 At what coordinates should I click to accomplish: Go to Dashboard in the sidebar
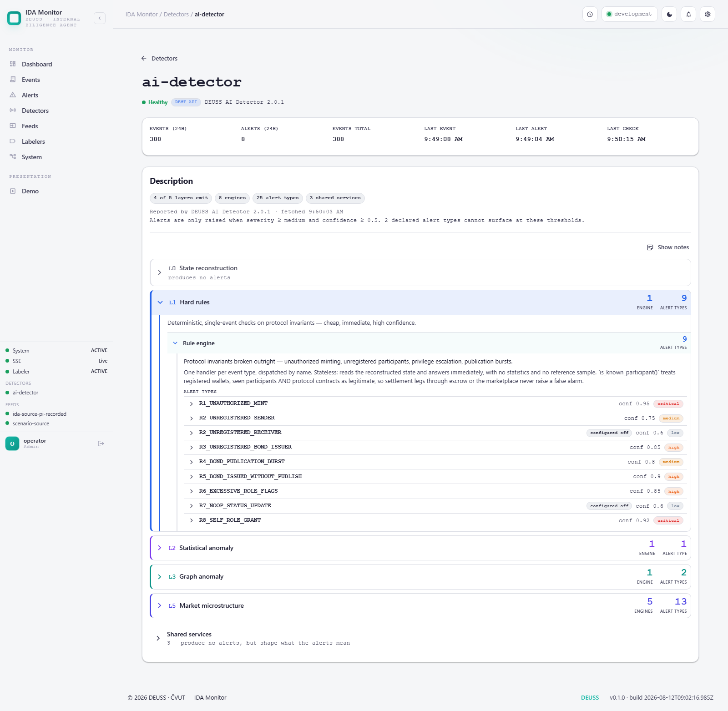pyautogui.click(x=56, y=64)
